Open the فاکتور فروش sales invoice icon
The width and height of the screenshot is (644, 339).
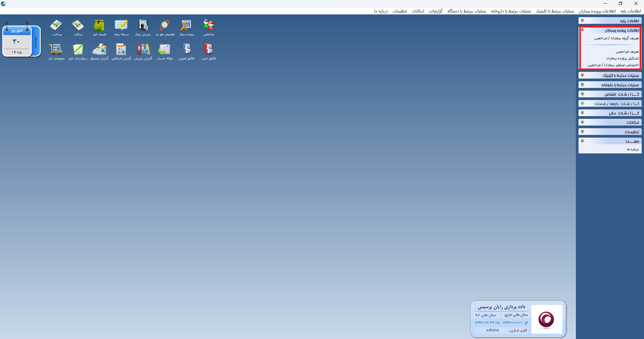[x=186, y=52]
